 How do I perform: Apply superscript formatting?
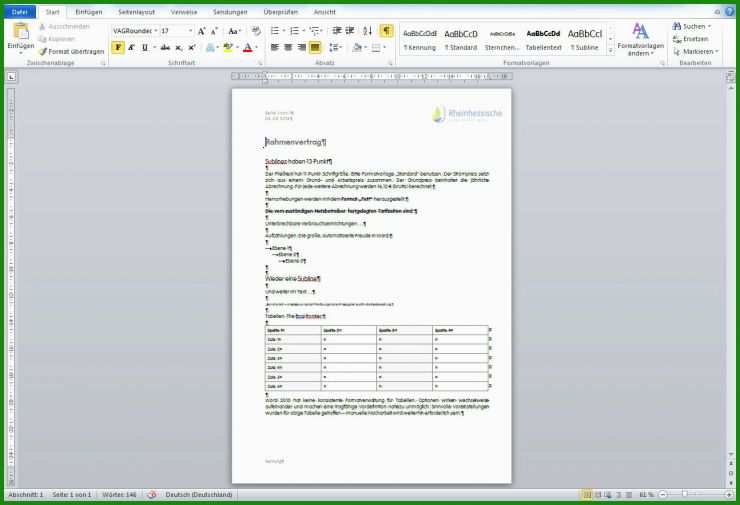[x=192, y=48]
